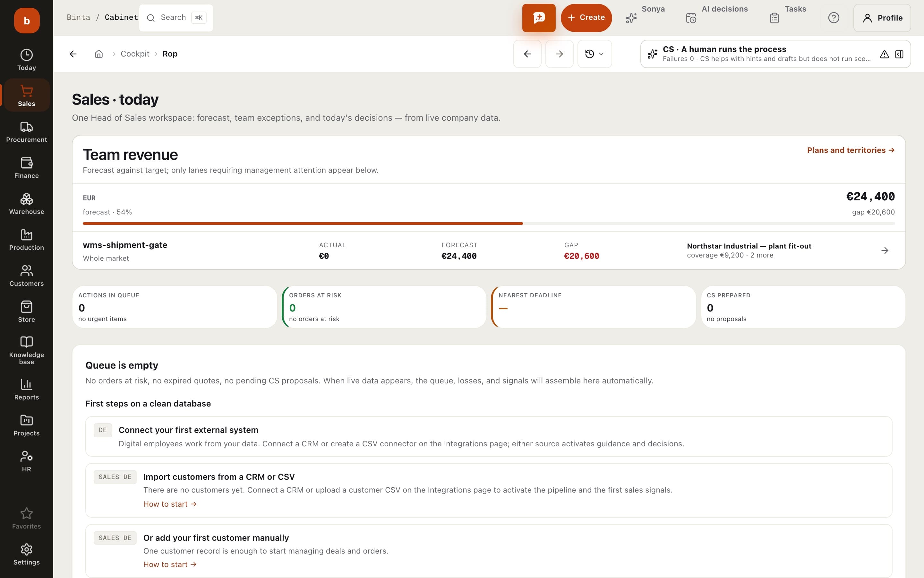This screenshot has height=578, width=924.
Task: Open the HR section
Action: [x=26, y=461]
